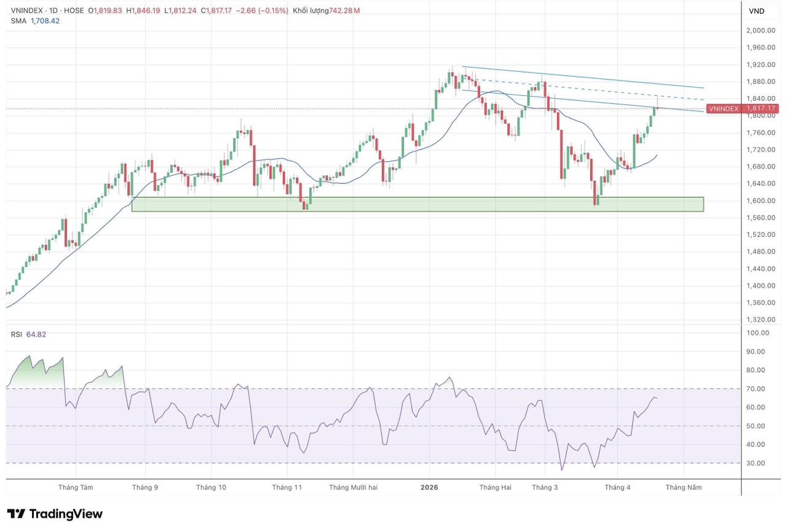Click the 2026 year marker on time axis
787x532 pixels.
(x=429, y=487)
